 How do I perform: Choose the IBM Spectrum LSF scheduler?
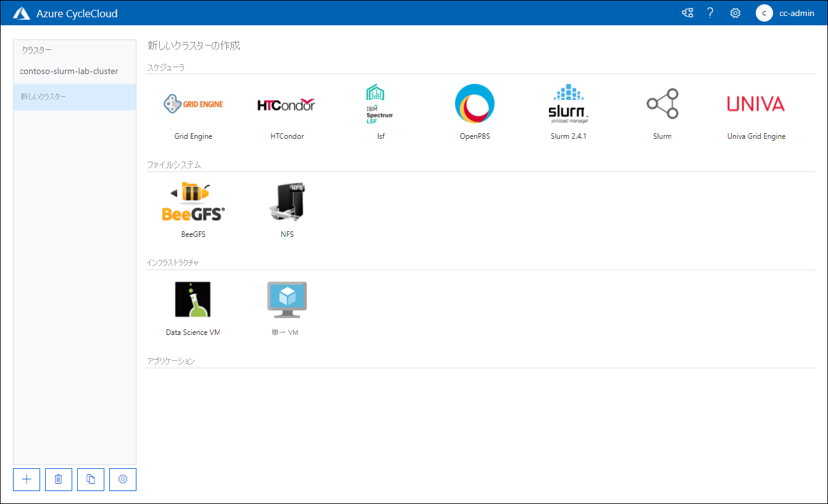[380, 103]
